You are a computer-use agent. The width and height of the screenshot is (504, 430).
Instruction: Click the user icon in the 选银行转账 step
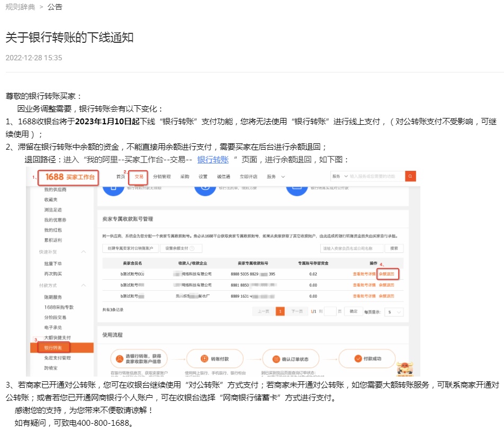tap(120, 359)
